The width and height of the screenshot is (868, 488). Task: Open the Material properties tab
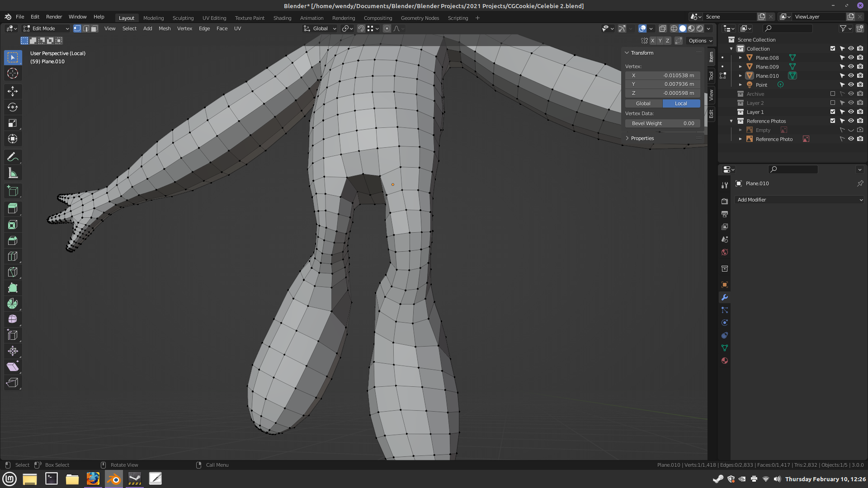tap(725, 361)
